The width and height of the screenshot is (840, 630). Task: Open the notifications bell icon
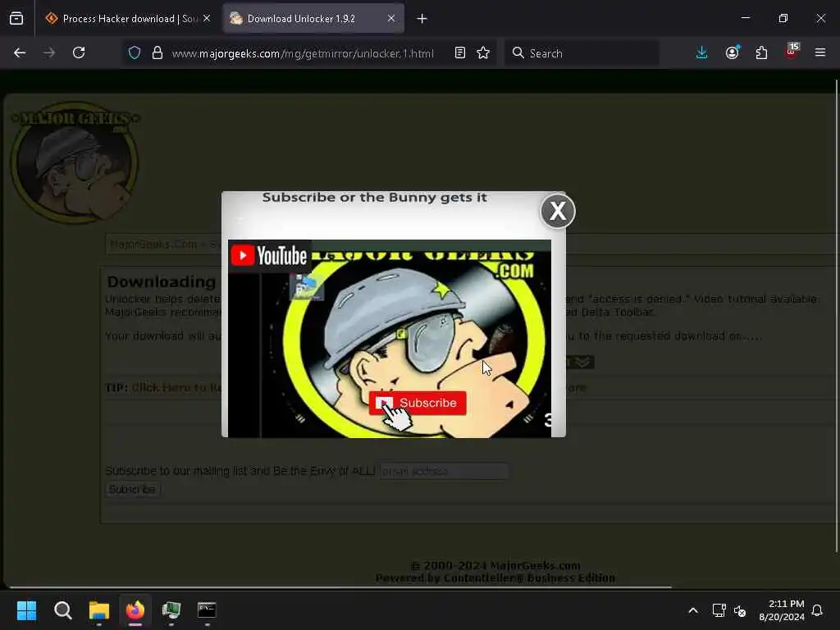point(817,610)
